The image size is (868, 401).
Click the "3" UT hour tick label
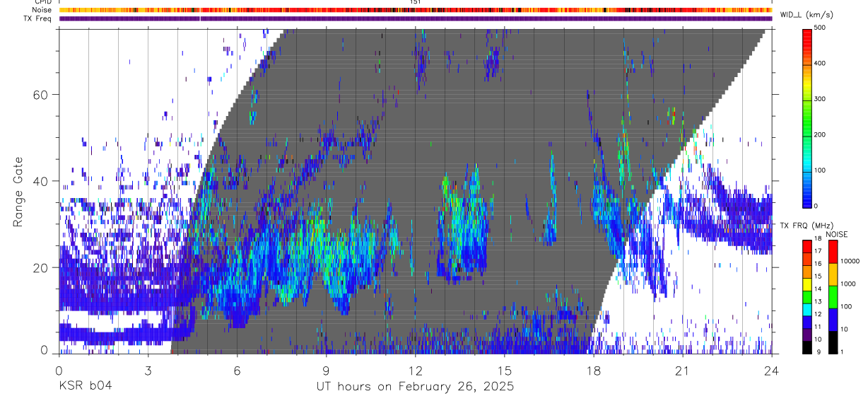point(148,371)
